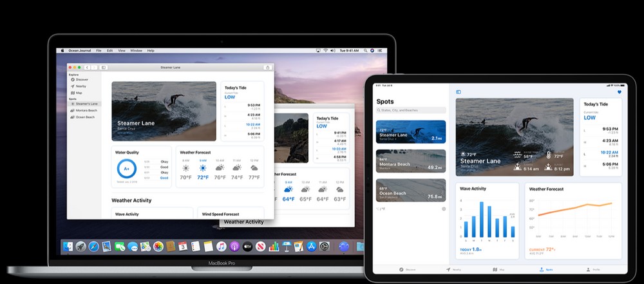
Task: Select Ocean Beach card on iPad
Action: point(411,190)
